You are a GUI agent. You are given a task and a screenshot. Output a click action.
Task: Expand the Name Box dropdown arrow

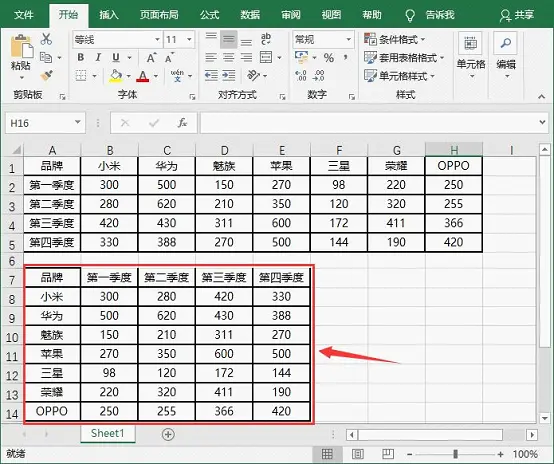(77, 122)
